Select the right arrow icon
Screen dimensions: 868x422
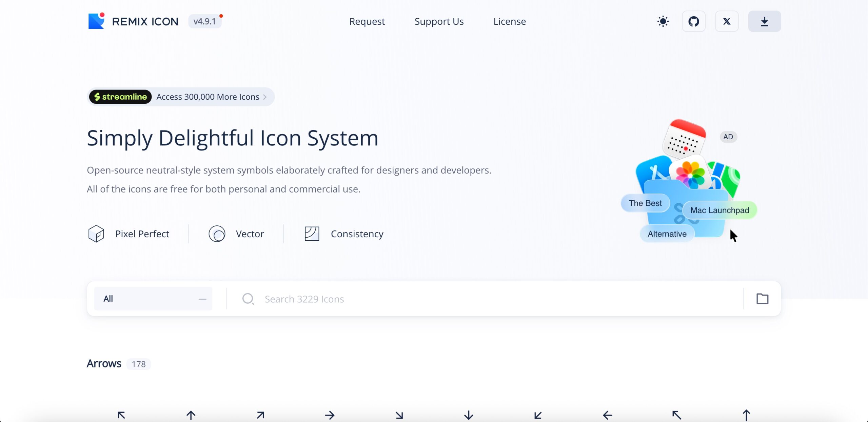(x=330, y=415)
